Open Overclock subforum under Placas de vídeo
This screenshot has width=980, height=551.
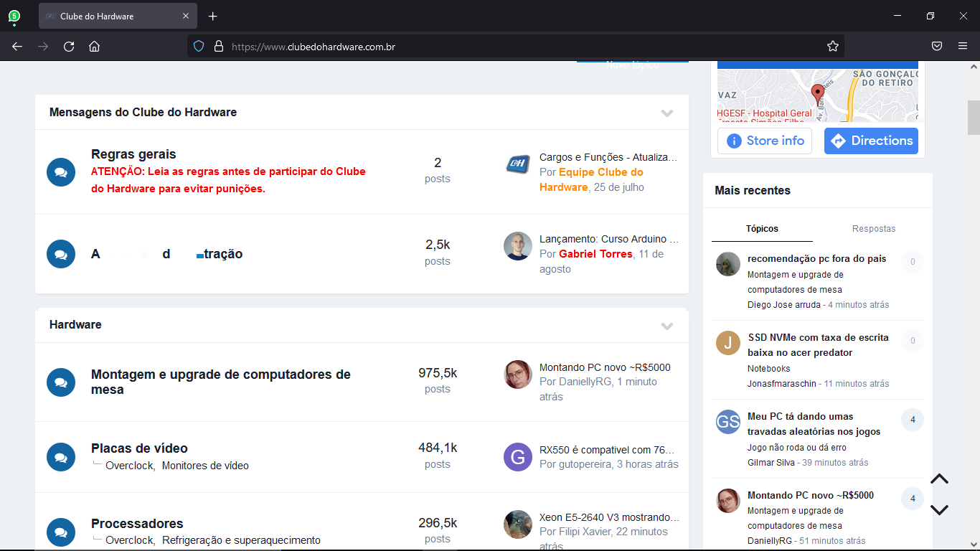click(x=130, y=466)
